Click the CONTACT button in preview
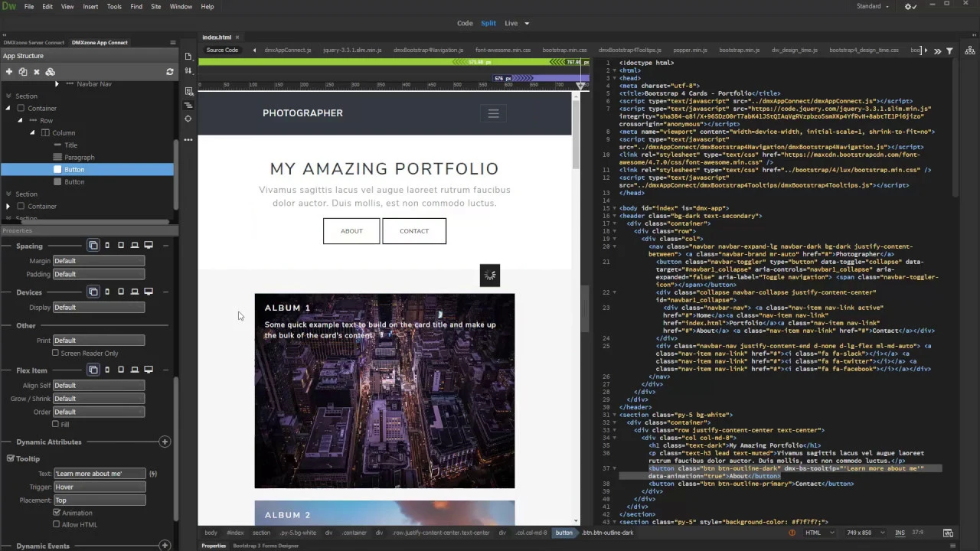The image size is (980, 551). point(414,231)
